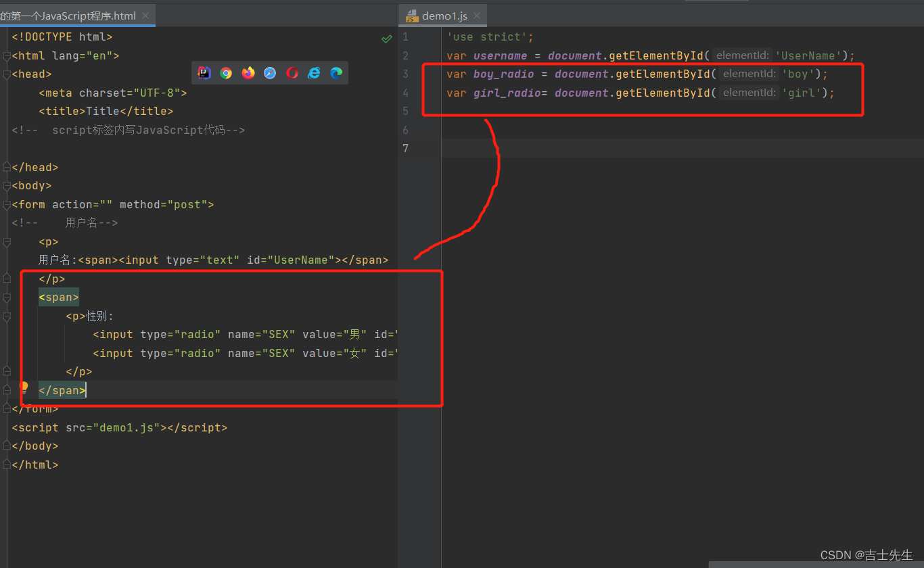Image resolution: width=924 pixels, height=568 pixels.
Task: Collapse the <span> opening tag fold marker
Action: click(x=7, y=298)
